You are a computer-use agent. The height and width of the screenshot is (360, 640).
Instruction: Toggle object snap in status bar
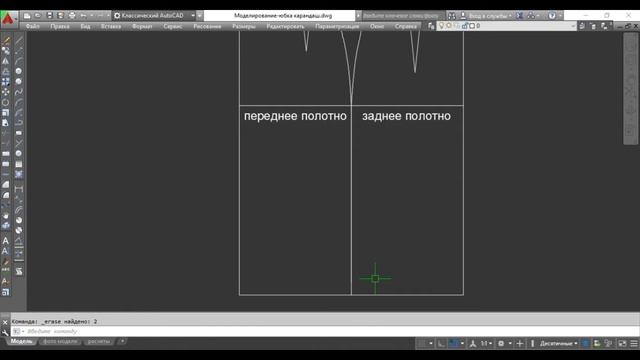pos(453,344)
